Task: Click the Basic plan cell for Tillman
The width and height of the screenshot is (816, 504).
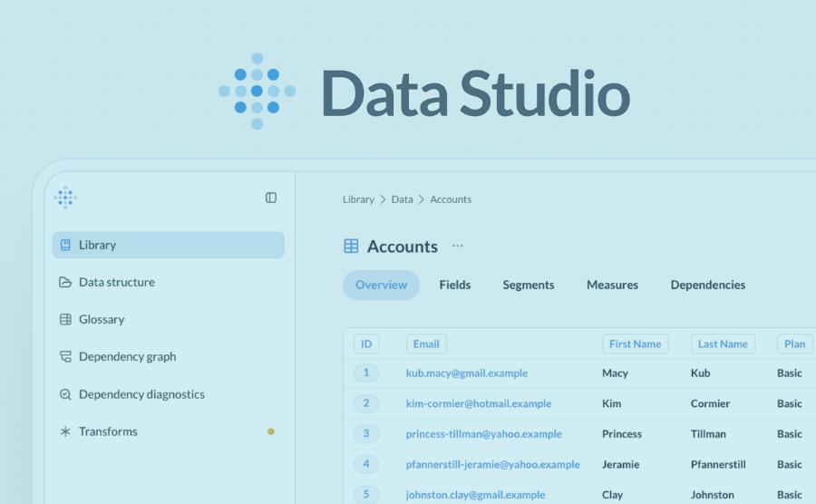Action: [x=790, y=434]
